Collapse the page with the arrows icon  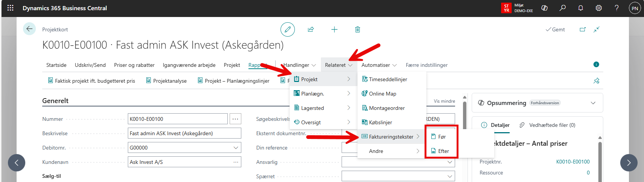596,29
